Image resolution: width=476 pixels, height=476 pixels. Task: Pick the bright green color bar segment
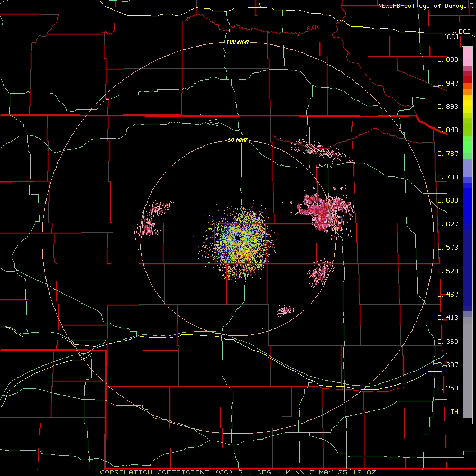[x=467, y=144]
